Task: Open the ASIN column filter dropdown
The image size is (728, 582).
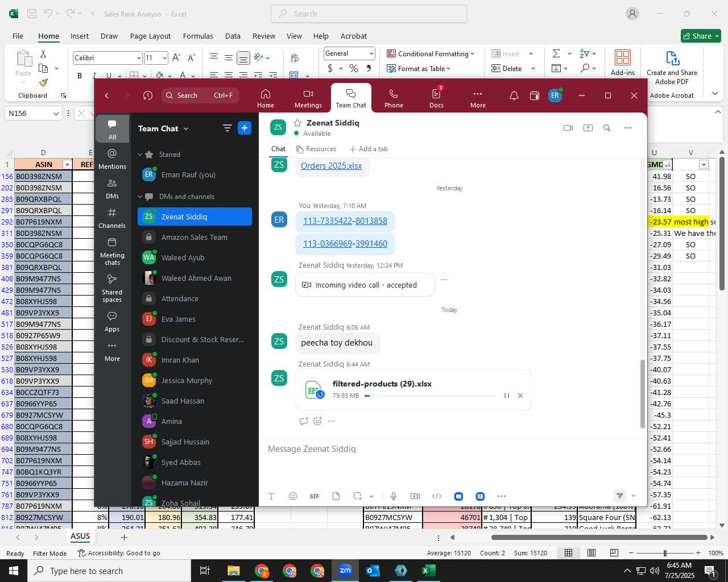Action: pyautogui.click(x=67, y=165)
